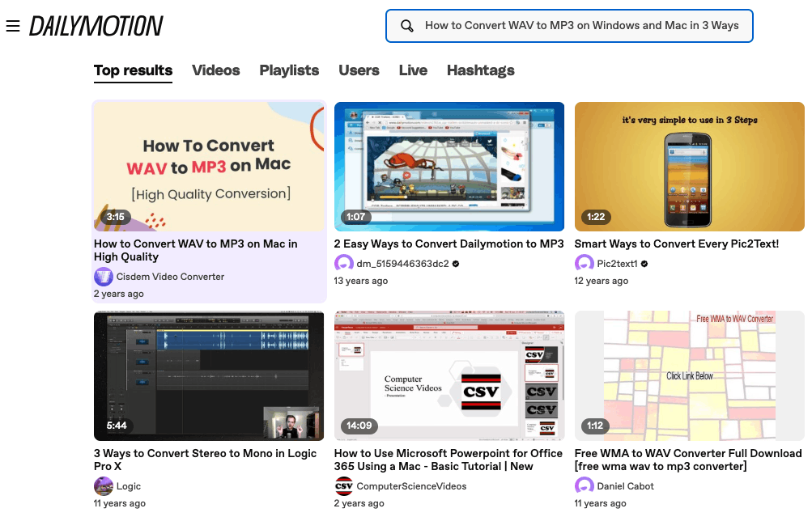Switch to the Videos tab

pyautogui.click(x=216, y=70)
